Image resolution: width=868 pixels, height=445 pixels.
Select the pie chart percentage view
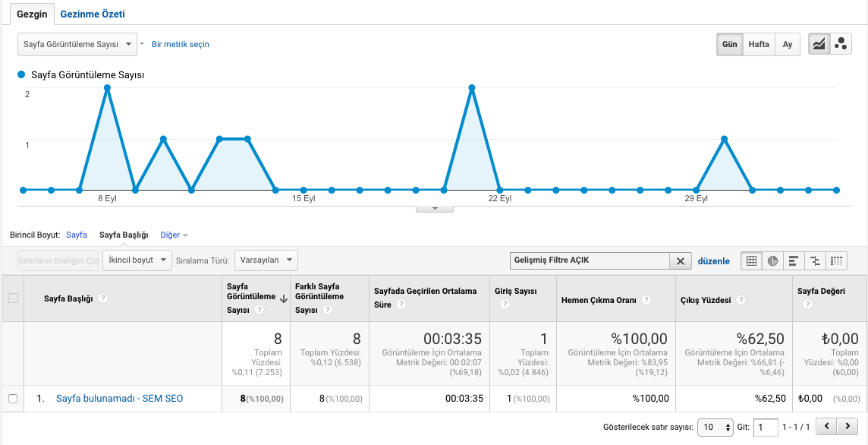coord(773,260)
